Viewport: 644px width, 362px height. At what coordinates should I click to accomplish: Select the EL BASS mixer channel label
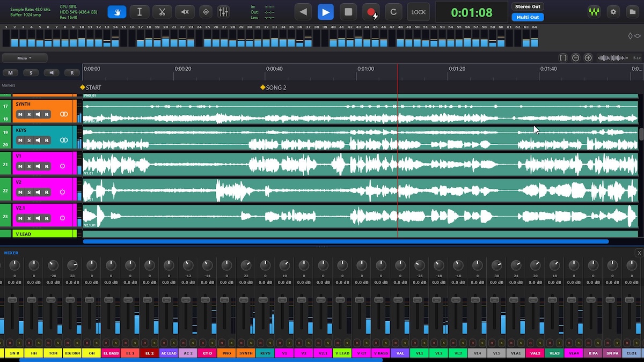[x=111, y=353]
